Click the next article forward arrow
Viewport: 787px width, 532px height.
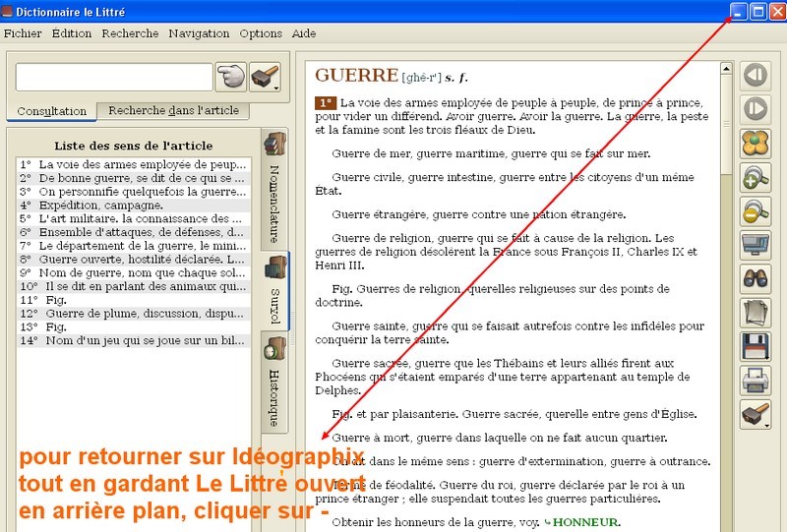[x=756, y=109]
